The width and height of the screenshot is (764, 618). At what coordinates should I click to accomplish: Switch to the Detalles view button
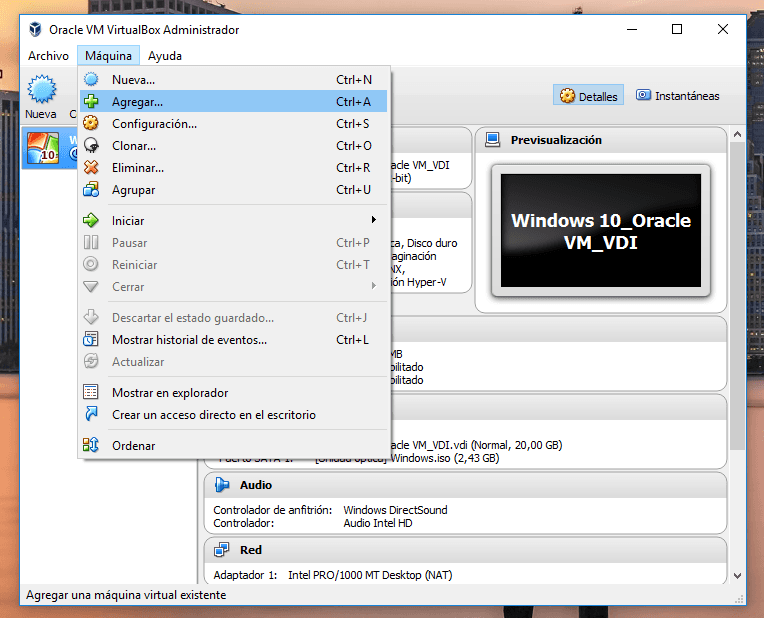(x=588, y=96)
